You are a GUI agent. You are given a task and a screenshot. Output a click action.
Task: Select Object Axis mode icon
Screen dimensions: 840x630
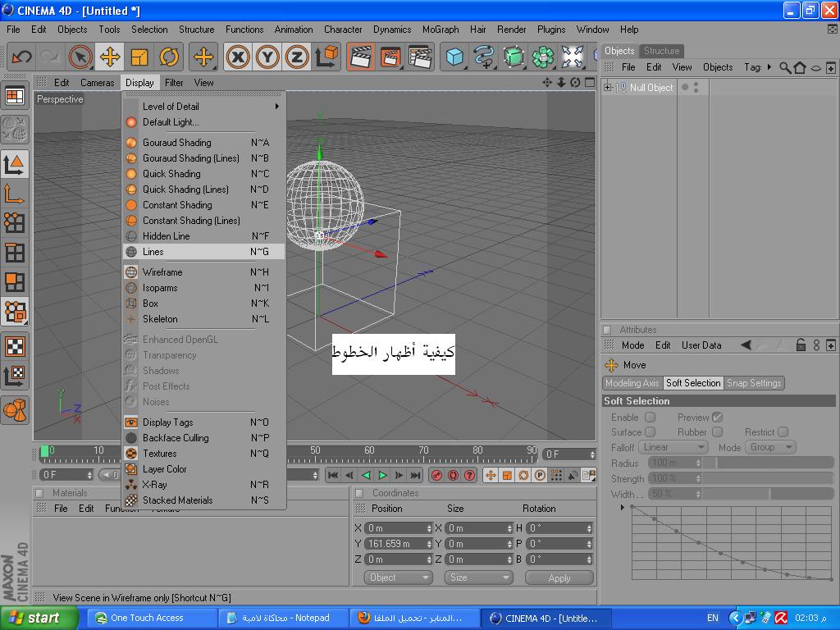tap(15, 194)
